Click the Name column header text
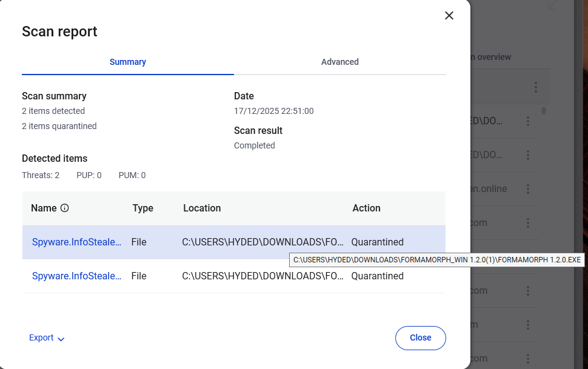The height and width of the screenshot is (369, 588). 44,208
